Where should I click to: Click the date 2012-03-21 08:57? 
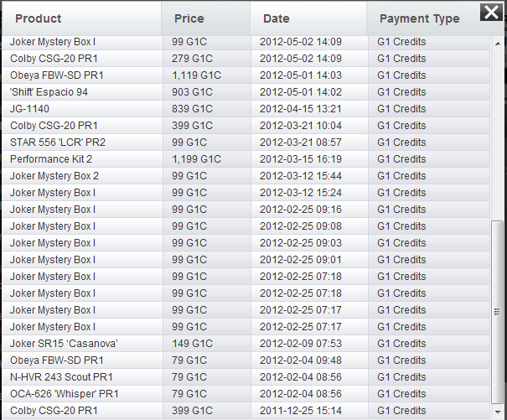300,143
